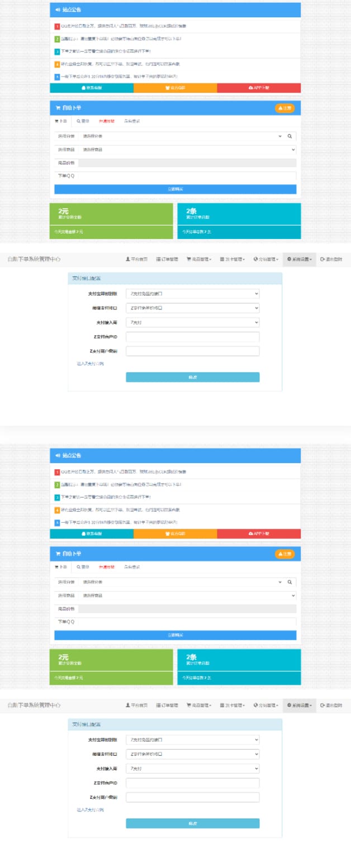This screenshot has height=868, width=351.
Task: Expand the 微信支付接口 dropdown
Action: tap(192, 308)
